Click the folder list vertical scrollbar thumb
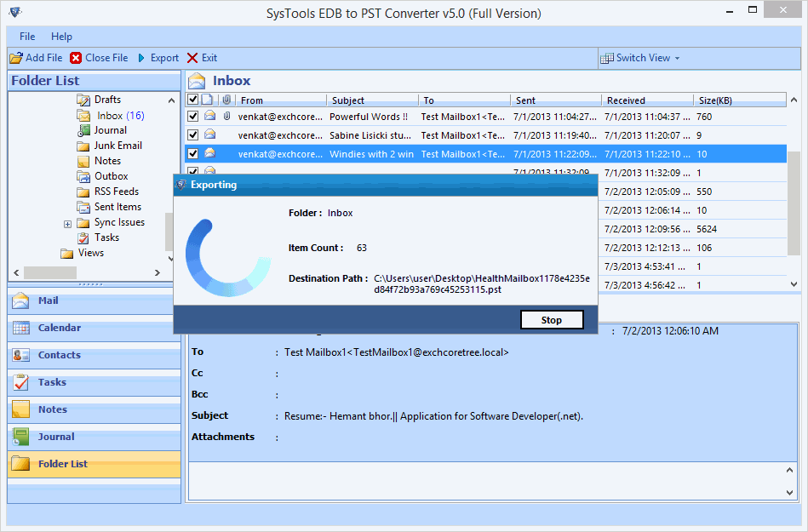808x532 pixels. [169, 232]
